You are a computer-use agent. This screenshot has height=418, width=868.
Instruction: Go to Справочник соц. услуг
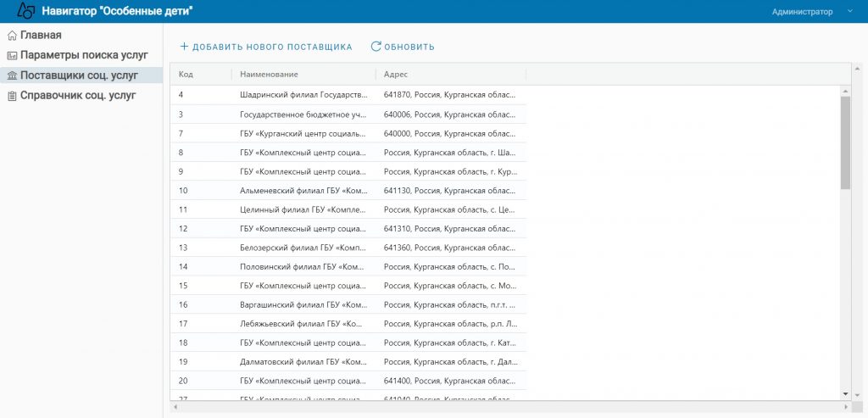(78, 95)
